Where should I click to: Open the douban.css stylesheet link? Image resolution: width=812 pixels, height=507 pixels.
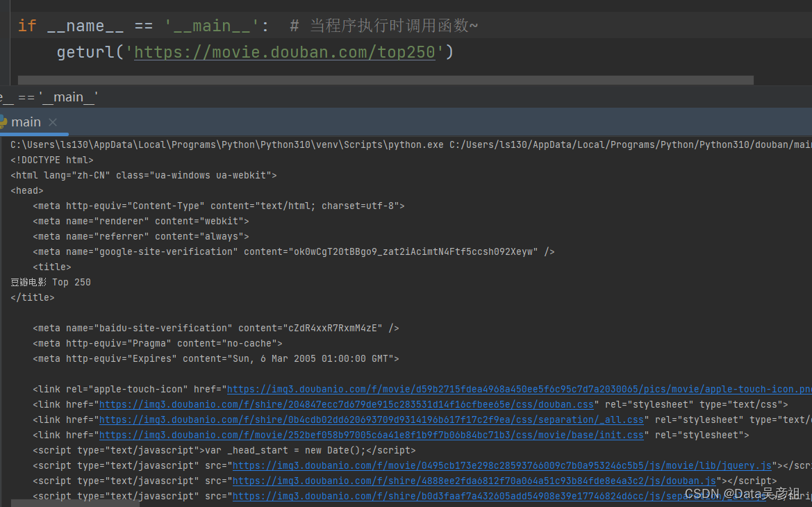[x=346, y=404]
